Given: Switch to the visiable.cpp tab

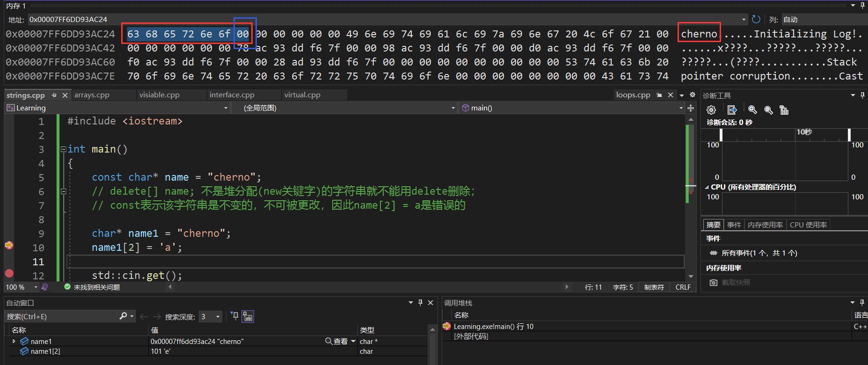Looking at the screenshot, I should [x=159, y=95].
